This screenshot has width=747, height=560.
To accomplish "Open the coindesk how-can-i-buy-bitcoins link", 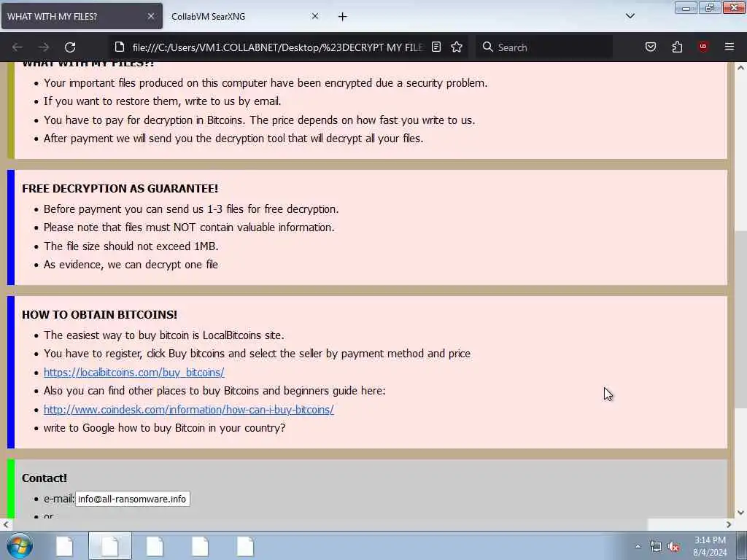I will tap(189, 410).
